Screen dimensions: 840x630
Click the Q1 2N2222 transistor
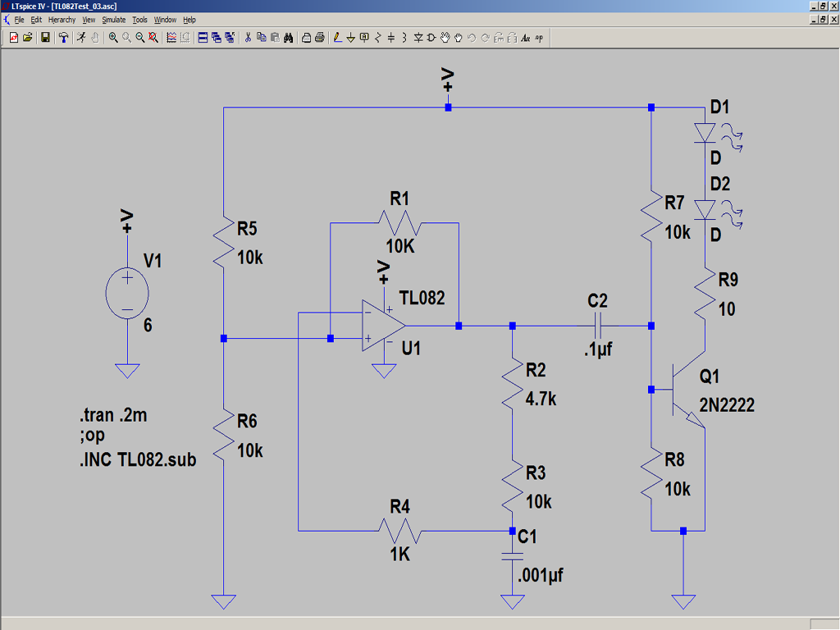click(x=689, y=390)
